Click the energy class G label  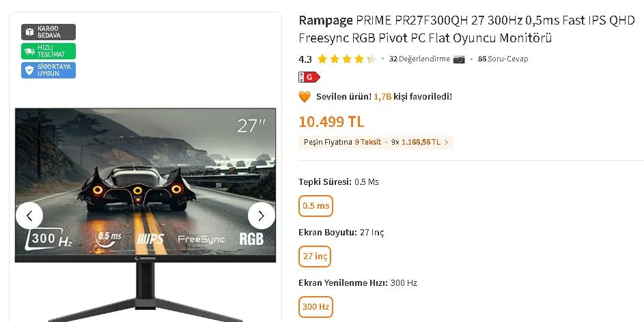(x=309, y=76)
